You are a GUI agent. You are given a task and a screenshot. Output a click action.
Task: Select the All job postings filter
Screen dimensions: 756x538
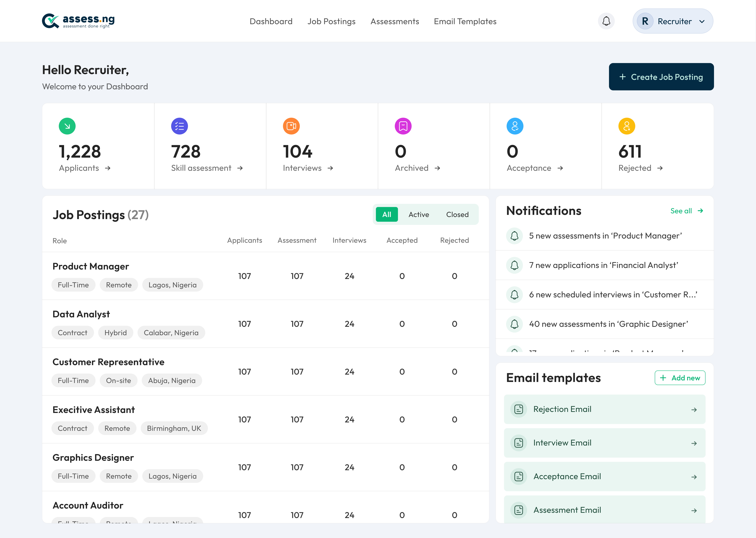click(387, 214)
